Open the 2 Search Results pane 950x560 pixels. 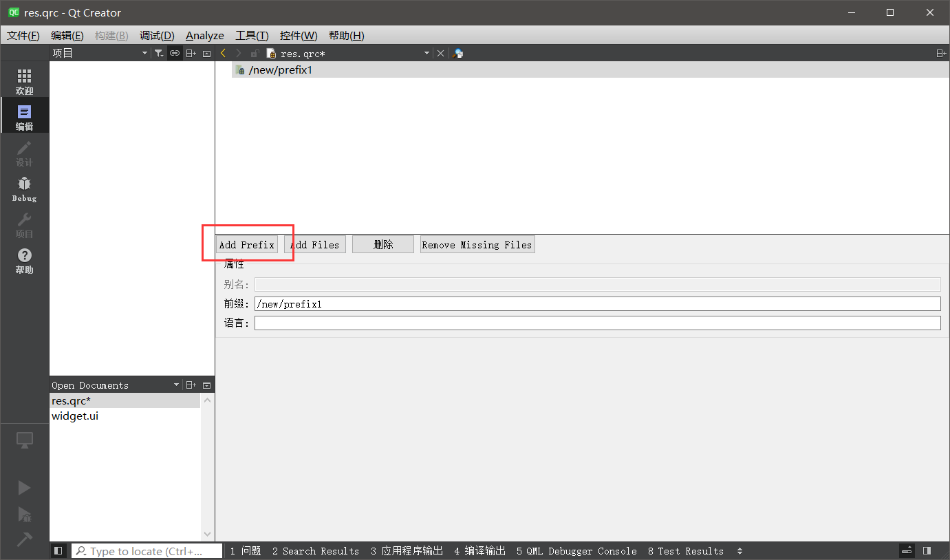pyautogui.click(x=316, y=551)
